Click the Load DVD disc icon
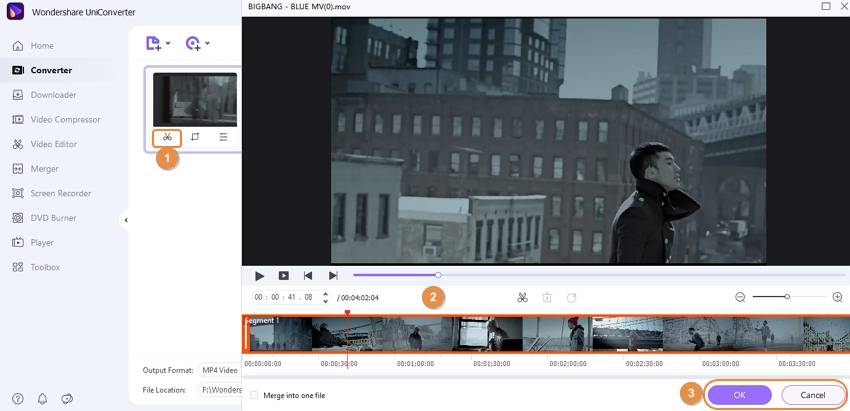 (193, 43)
